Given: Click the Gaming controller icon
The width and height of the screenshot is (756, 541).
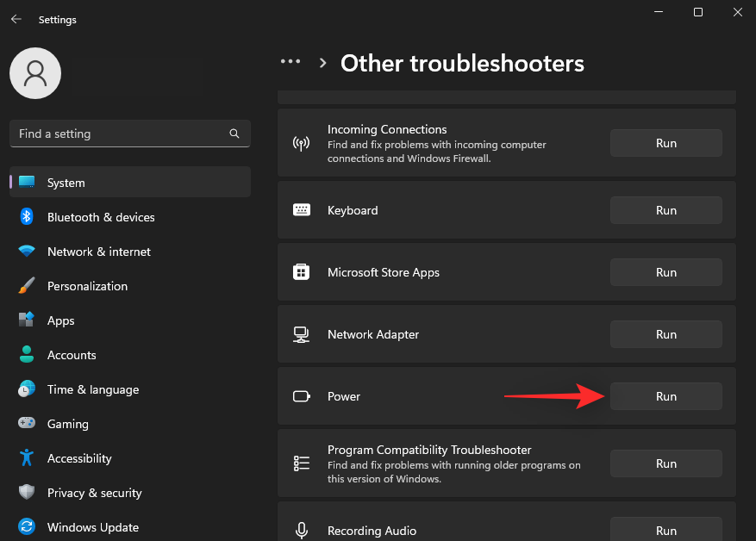Looking at the screenshot, I should pyautogui.click(x=27, y=424).
